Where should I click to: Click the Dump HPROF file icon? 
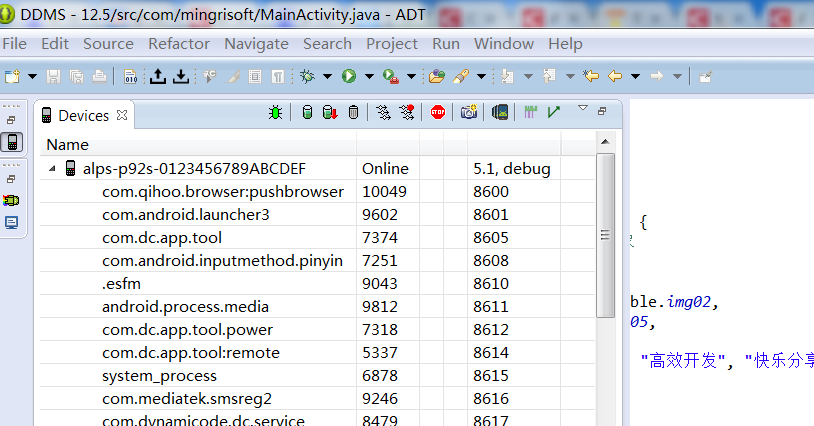pyautogui.click(x=330, y=112)
